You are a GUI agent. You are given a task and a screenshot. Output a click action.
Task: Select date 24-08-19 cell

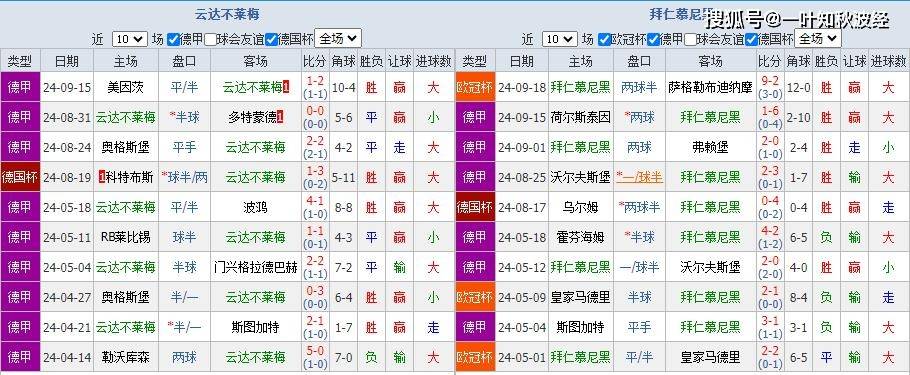[67, 177]
